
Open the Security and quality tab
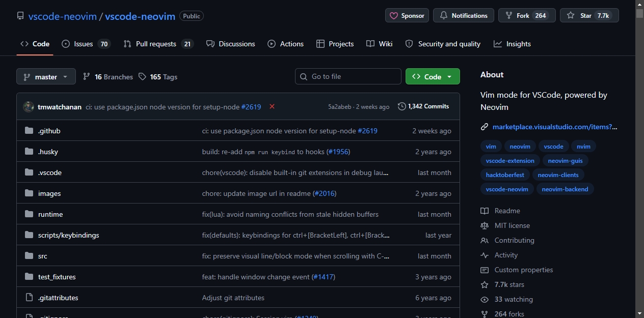(443, 44)
